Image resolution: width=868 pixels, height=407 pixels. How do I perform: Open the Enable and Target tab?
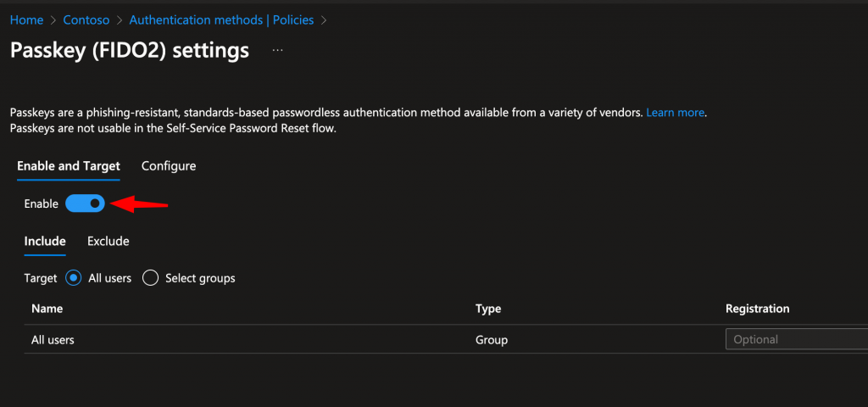click(69, 166)
